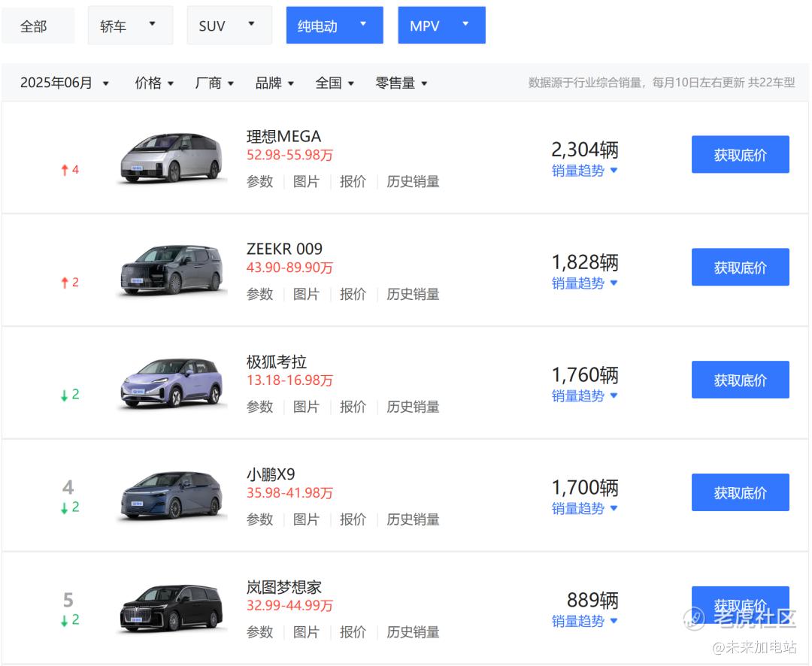View 参数 for 岚图梦想家
Screen dimensions: 812x666
tap(259, 632)
